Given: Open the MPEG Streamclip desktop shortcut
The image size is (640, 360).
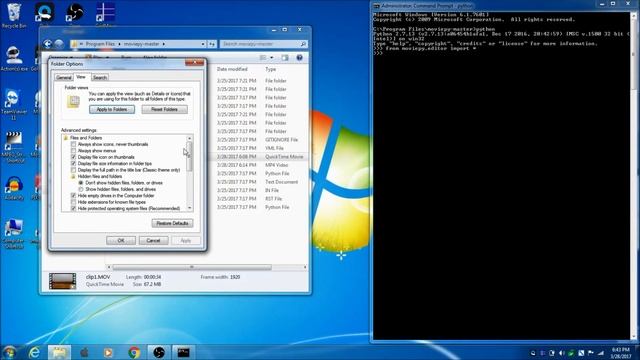Looking at the screenshot, I should (x=13, y=147).
